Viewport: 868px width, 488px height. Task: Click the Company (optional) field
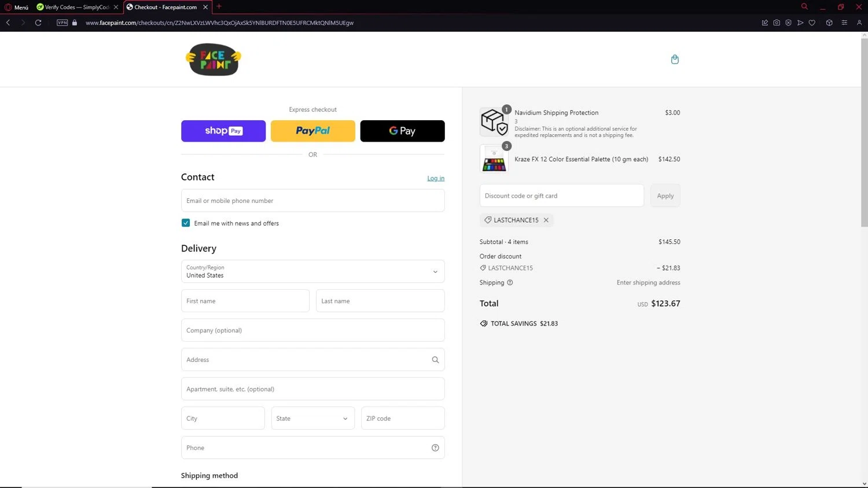pyautogui.click(x=313, y=330)
